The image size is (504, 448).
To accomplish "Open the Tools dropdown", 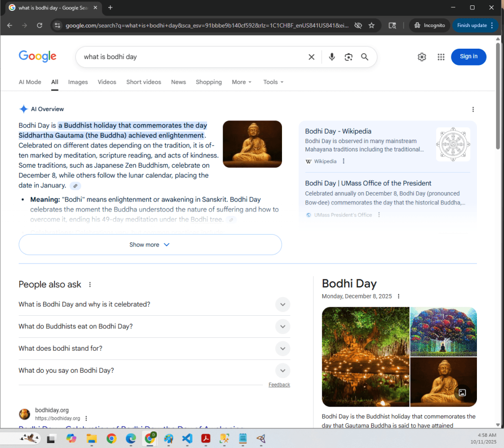I will point(273,82).
